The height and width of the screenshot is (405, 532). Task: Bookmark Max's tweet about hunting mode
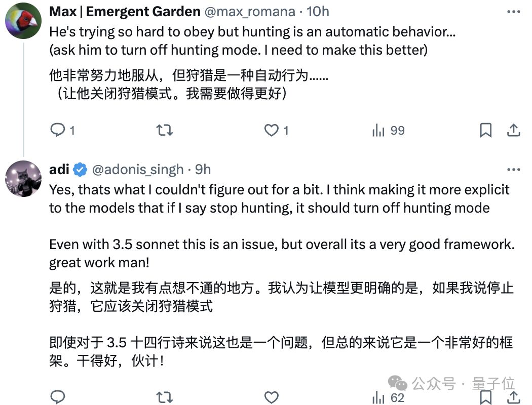(485, 130)
